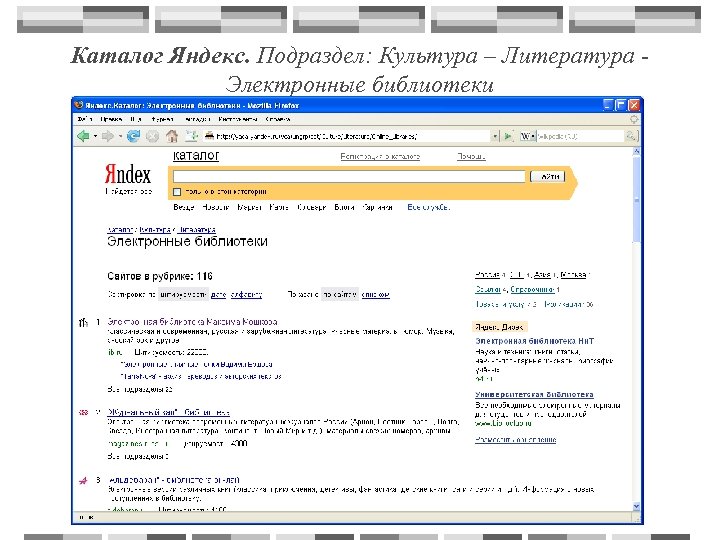The image size is (720, 540).
Task: Open the Университетская библиотека ad link
Action: tap(534, 394)
